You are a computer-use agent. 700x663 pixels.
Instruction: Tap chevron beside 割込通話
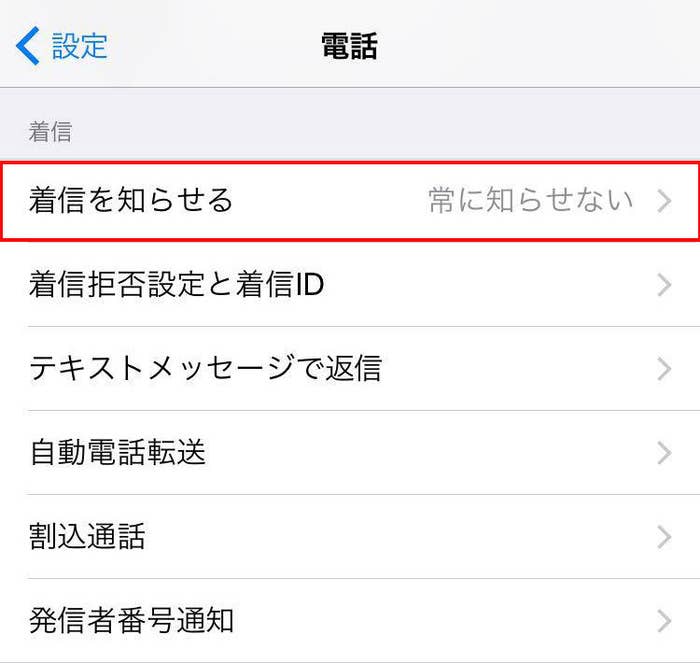pos(664,537)
